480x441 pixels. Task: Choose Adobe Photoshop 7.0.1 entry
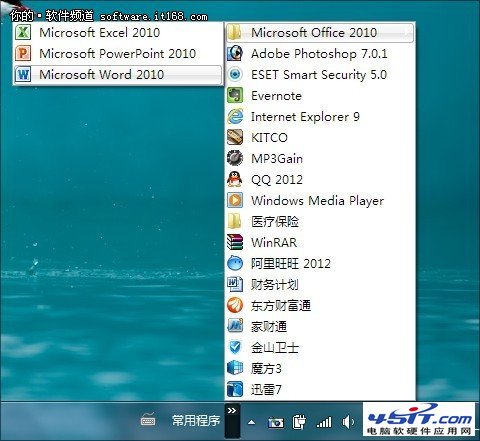click(320, 53)
